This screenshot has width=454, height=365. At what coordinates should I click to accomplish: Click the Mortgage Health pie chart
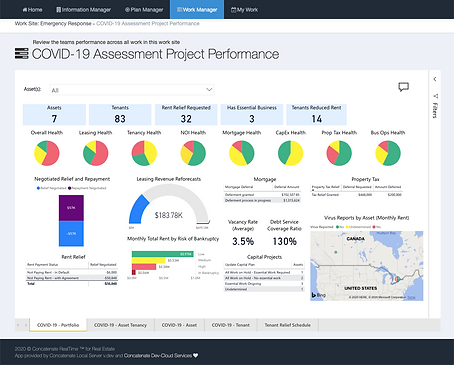pos(242,153)
